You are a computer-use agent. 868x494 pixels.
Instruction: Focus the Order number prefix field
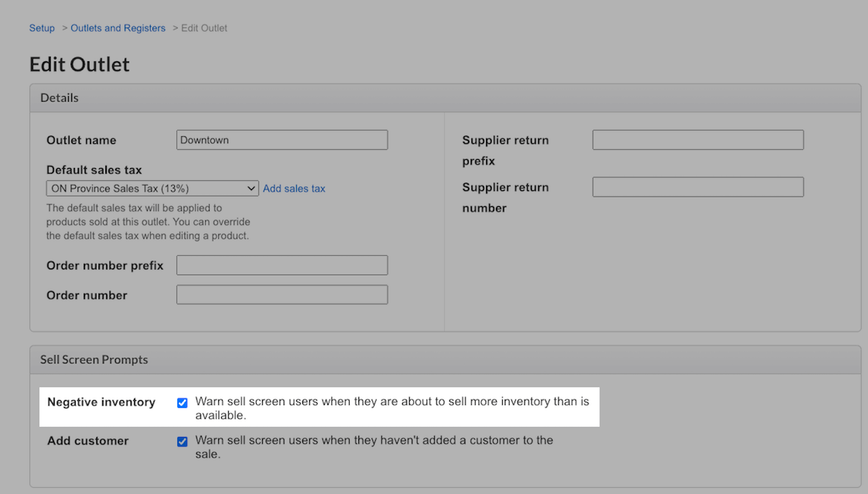pos(282,265)
